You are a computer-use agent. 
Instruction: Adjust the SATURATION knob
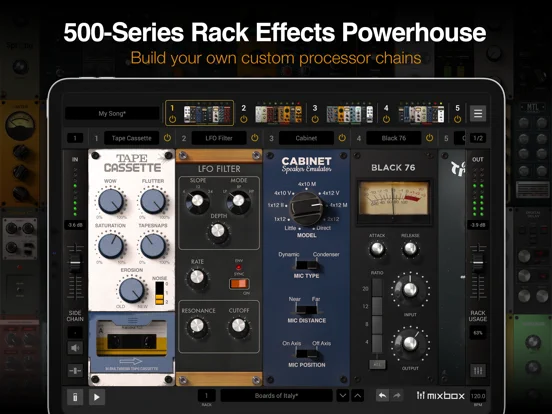pyautogui.click(x=111, y=246)
